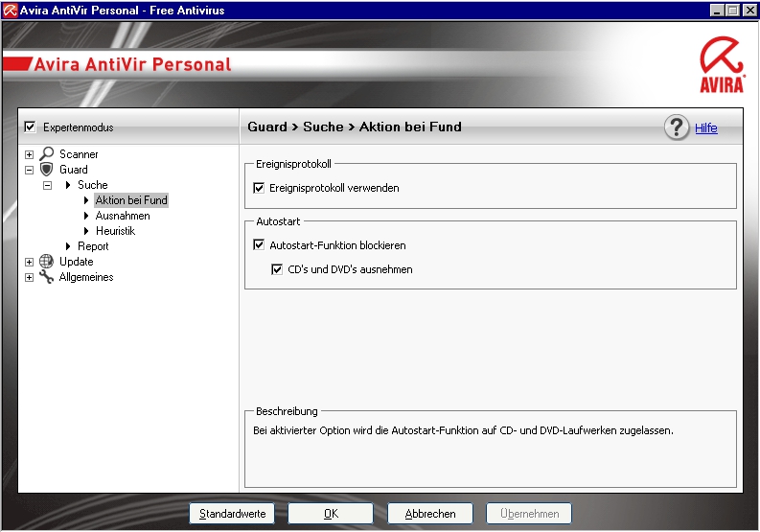Click the arrow next to Suche
This screenshot has width=760, height=532.
pyautogui.click(x=68, y=185)
